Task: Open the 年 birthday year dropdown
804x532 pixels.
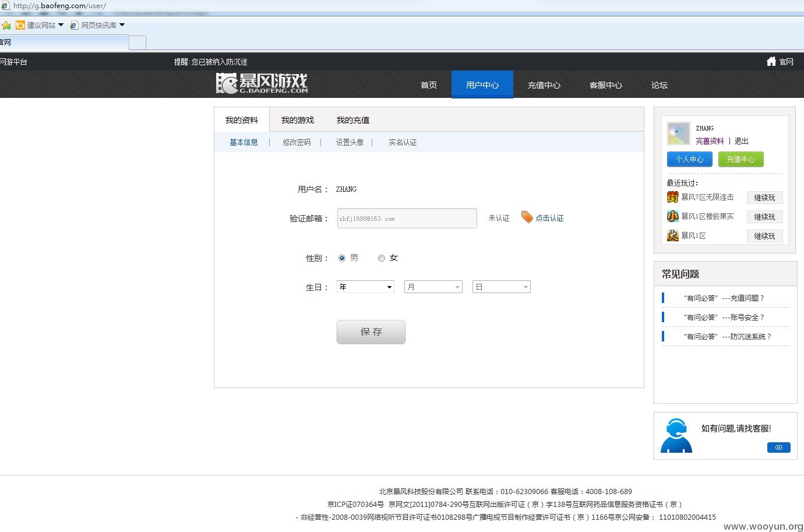Action: [365, 287]
